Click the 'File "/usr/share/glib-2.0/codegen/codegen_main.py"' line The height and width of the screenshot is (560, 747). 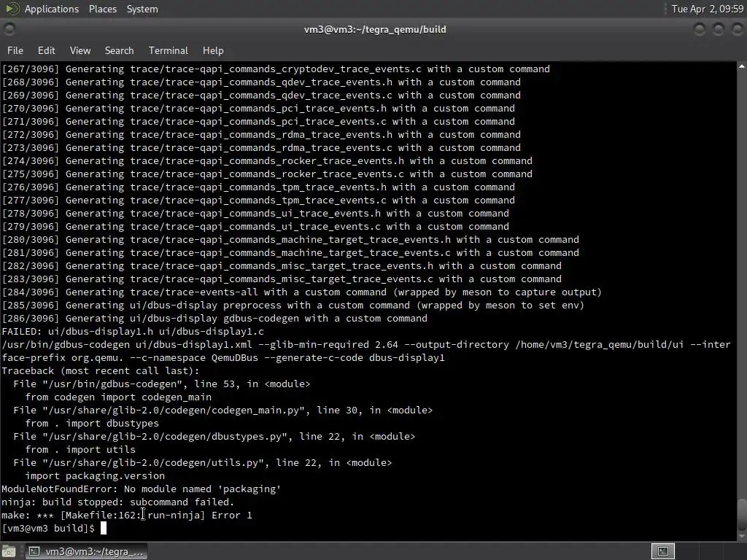(223, 410)
